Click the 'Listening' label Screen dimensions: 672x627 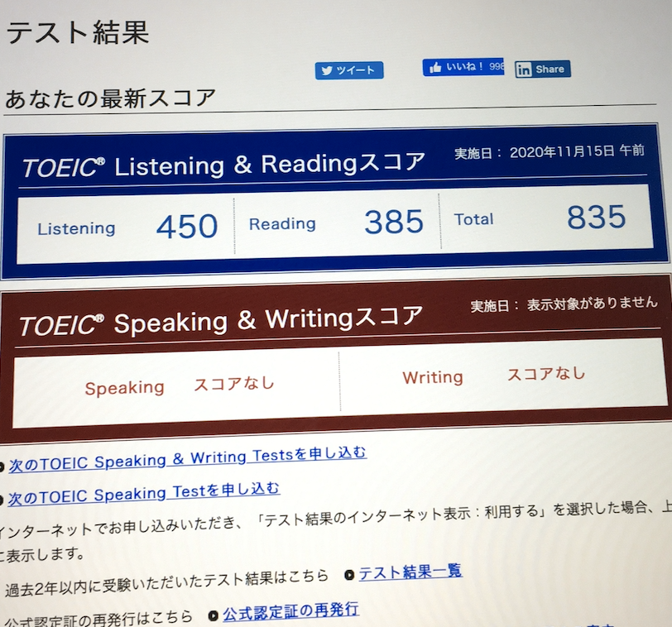pyautogui.click(x=76, y=228)
